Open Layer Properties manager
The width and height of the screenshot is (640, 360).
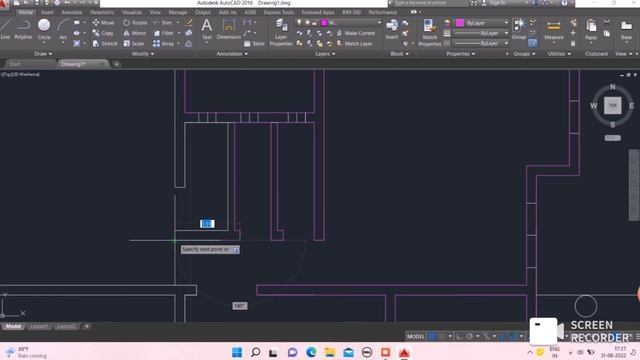coord(281,32)
